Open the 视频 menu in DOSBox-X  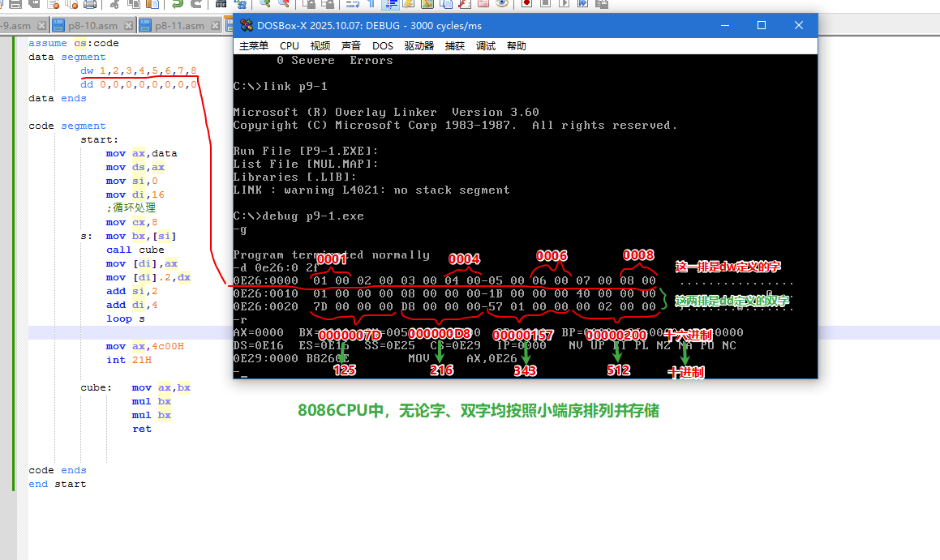320,46
